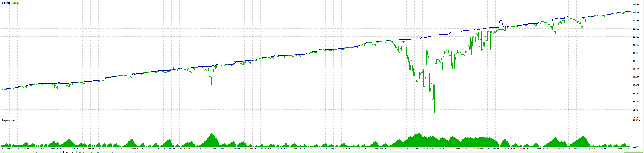
Task: Select the 2021.06.10 date marker
Action: [7, 149]
